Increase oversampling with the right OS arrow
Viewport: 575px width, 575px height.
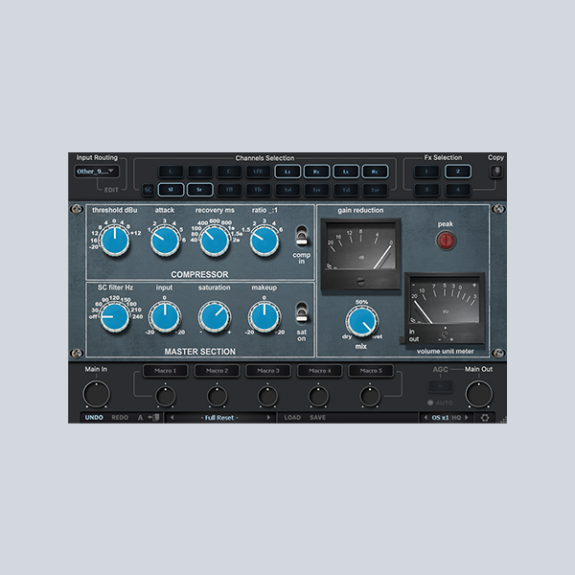466,418
